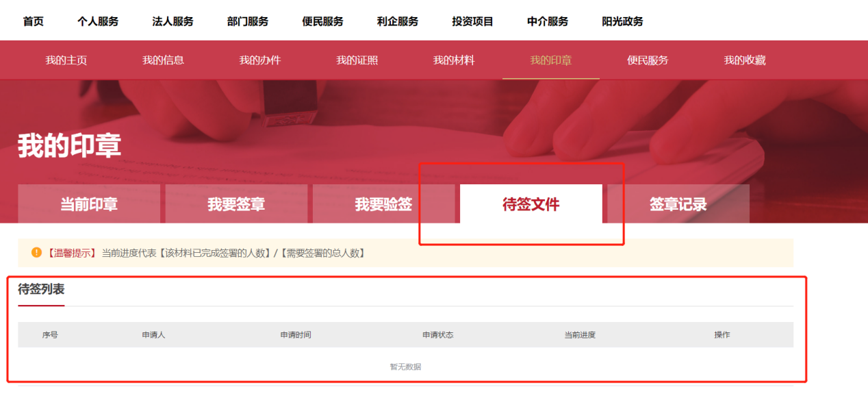Open 个人服务 in the top menu

pos(98,21)
